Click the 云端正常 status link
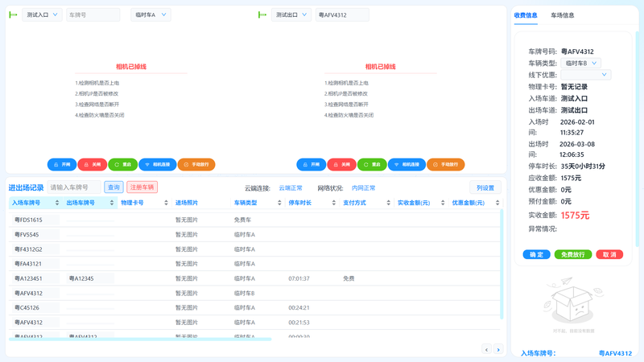This screenshot has width=644, height=362. [x=291, y=188]
